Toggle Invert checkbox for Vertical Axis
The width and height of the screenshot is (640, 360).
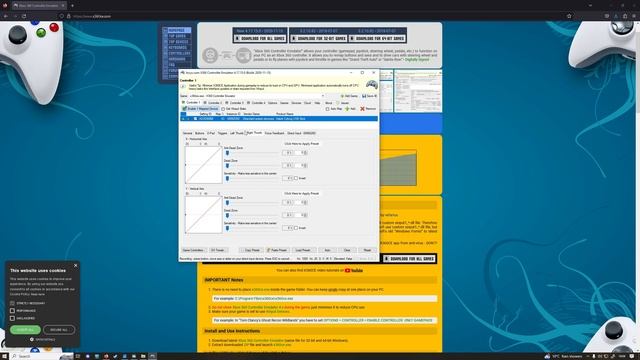pyautogui.click(x=296, y=228)
